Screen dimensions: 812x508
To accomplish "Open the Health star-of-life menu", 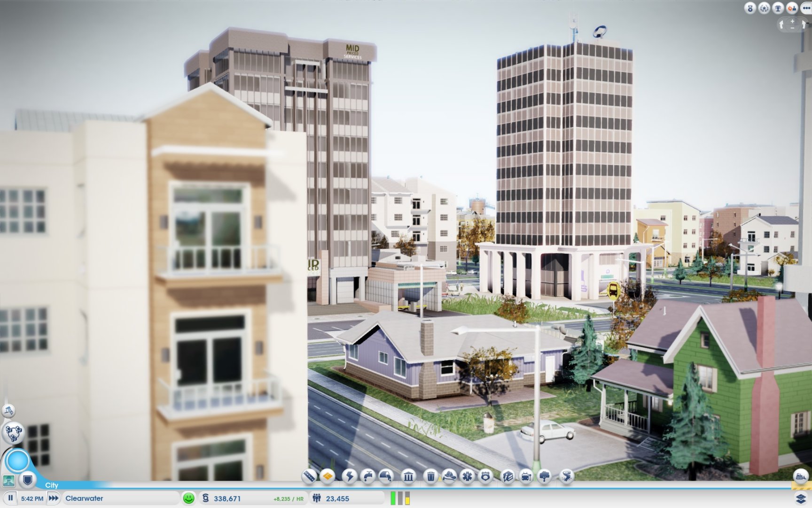I will 467,476.
